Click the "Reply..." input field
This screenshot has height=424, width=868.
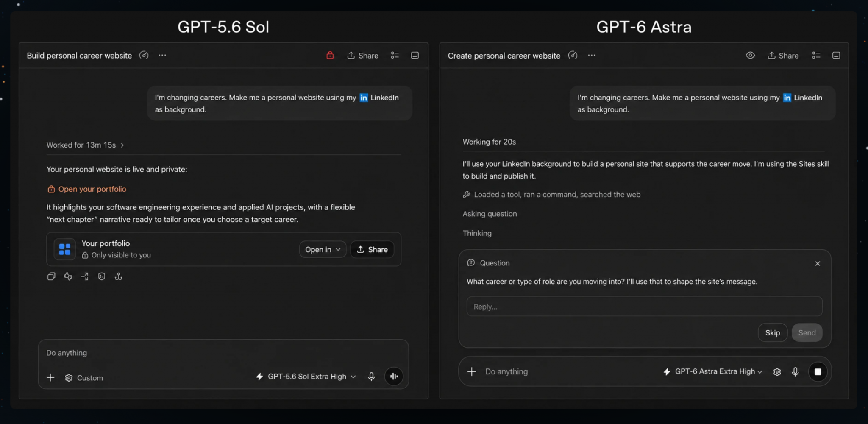coord(644,306)
